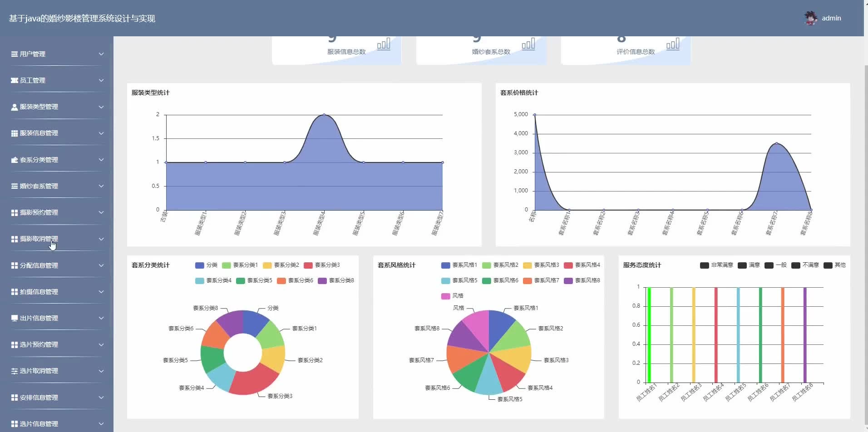Click the 出片信息管理 monitor icon in sidebar
868x432 pixels.
point(15,318)
